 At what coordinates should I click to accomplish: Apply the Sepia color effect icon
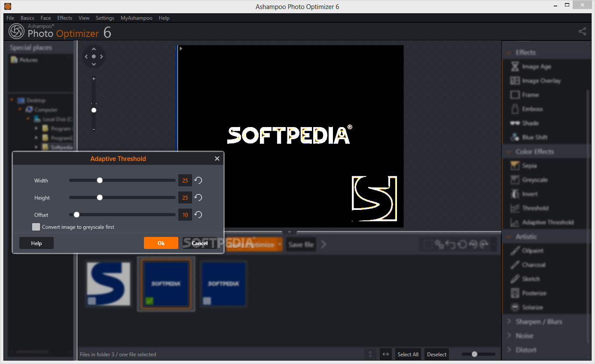(515, 166)
